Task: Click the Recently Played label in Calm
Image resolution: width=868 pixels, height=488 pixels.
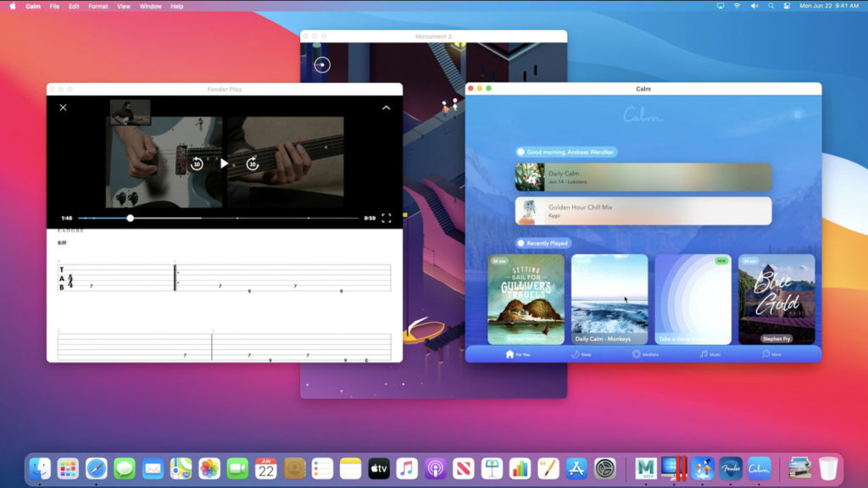Action: pos(542,243)
